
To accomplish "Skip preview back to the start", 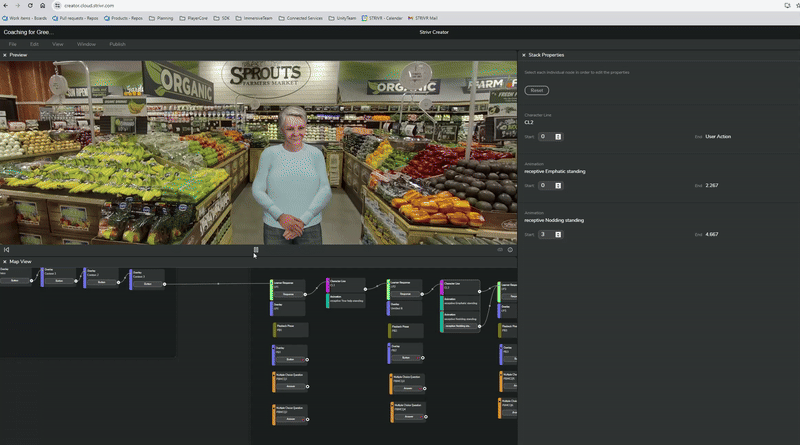I will [7, 250].
